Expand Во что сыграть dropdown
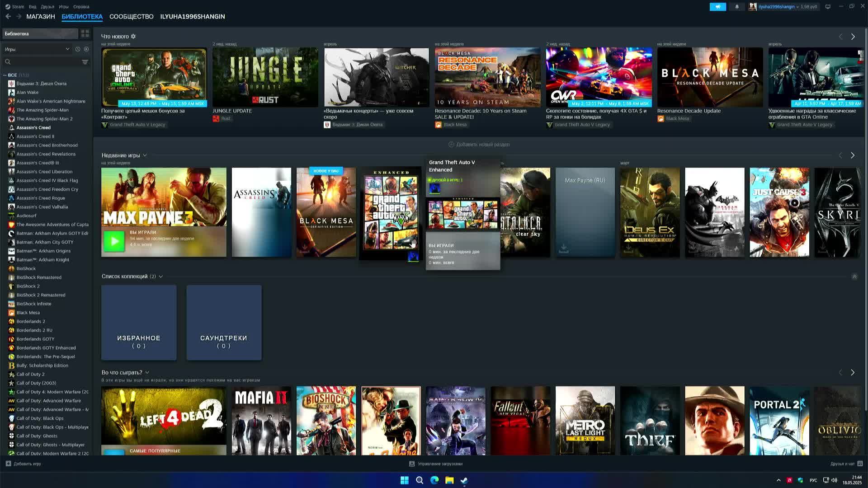This screenshot has height=488, width=868. click(x=147, y=373)
